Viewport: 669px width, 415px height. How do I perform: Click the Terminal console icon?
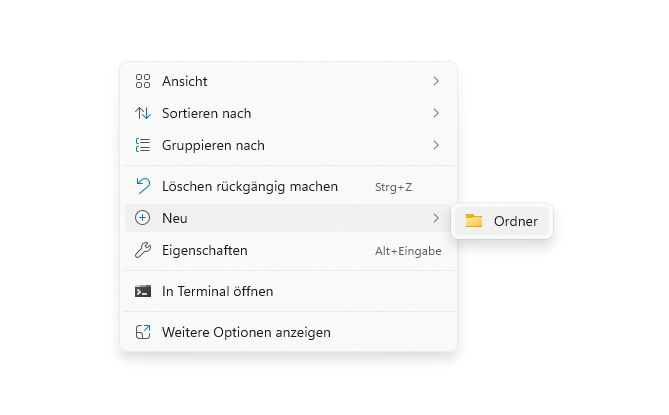143,291
